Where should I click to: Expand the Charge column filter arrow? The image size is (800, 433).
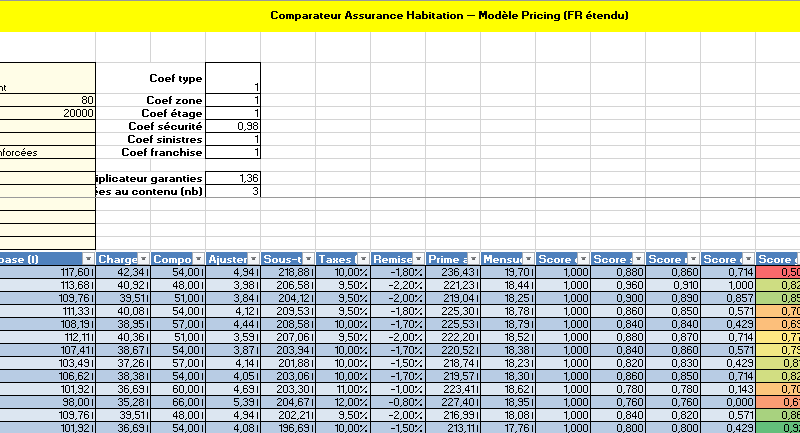(x=143, y=258)
